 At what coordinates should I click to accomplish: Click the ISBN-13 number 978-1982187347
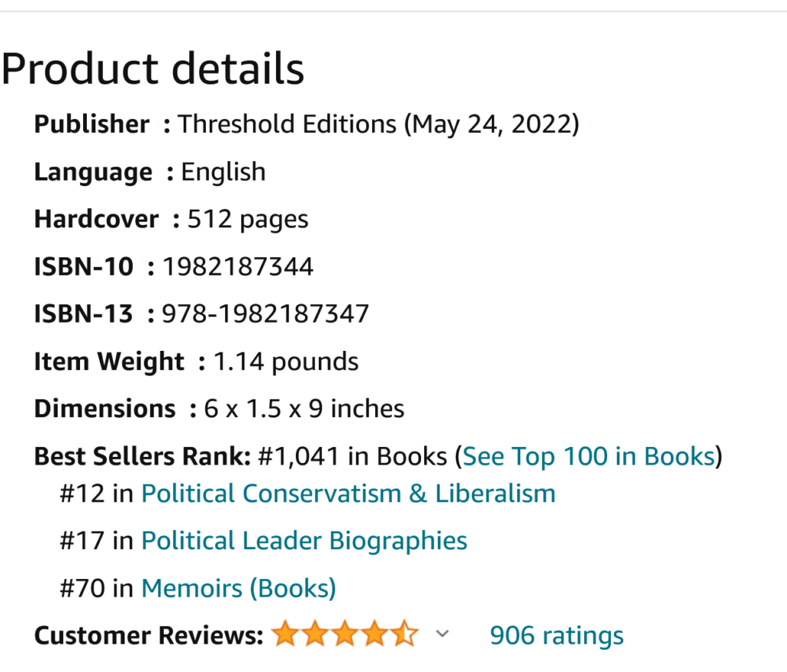(x=265, y=314)
